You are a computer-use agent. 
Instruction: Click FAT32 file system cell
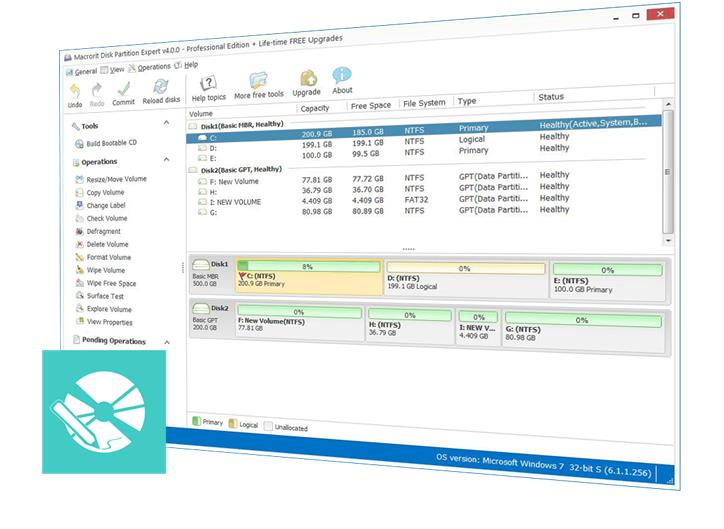tap(416, 200)
